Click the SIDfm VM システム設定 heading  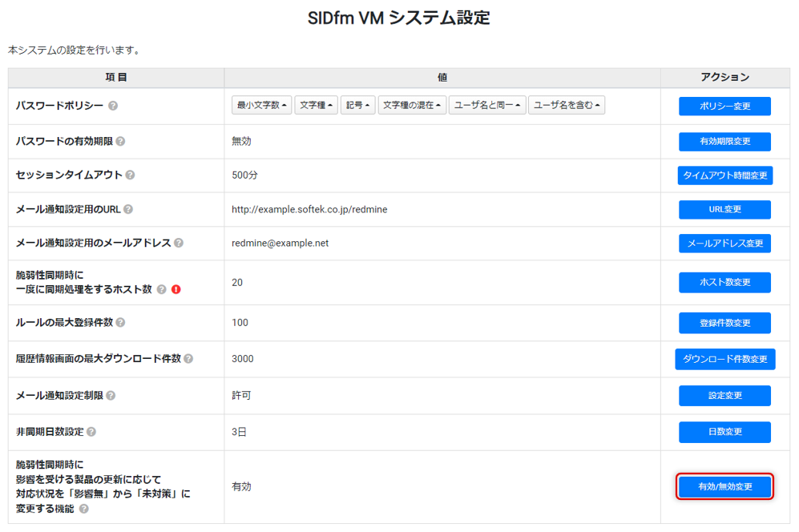tap(399, 18)
